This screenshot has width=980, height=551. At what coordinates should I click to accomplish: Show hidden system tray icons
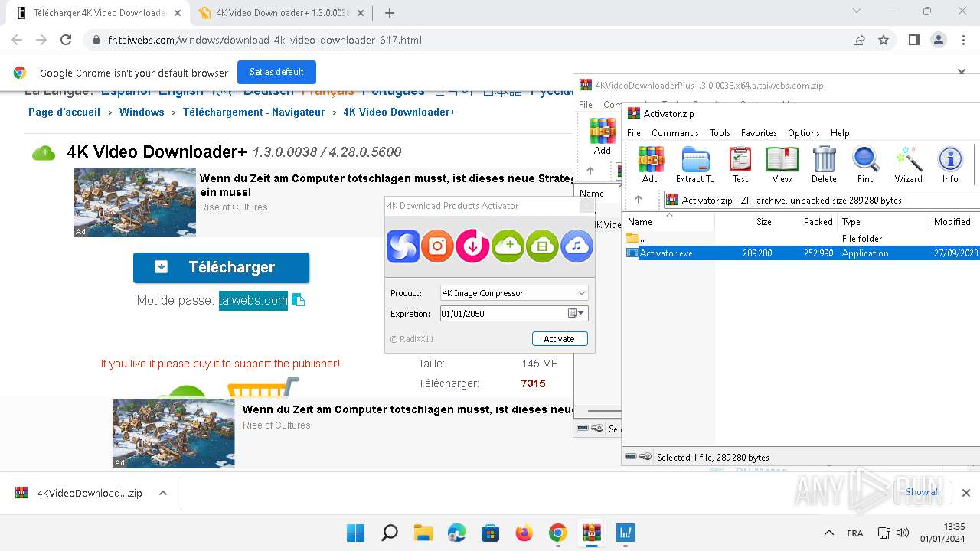829,533
